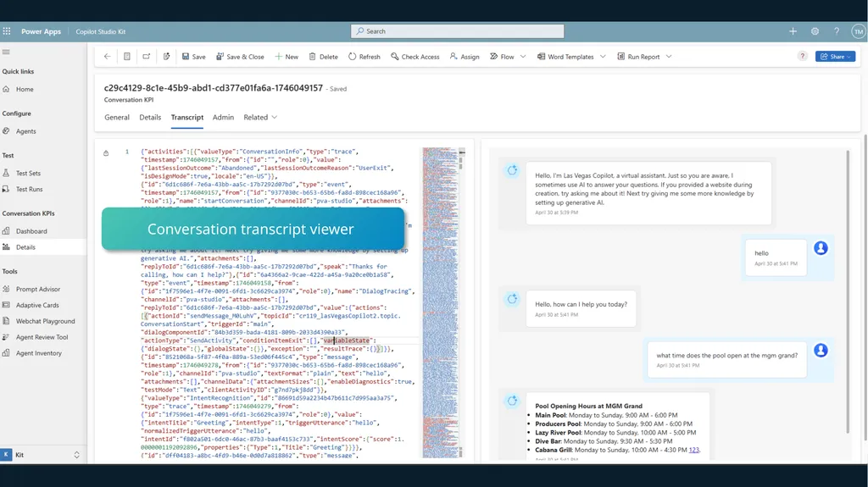The height and width of the screenshot is (487, 868).
Task: Click the Flow command
Action: click(502, 57)
